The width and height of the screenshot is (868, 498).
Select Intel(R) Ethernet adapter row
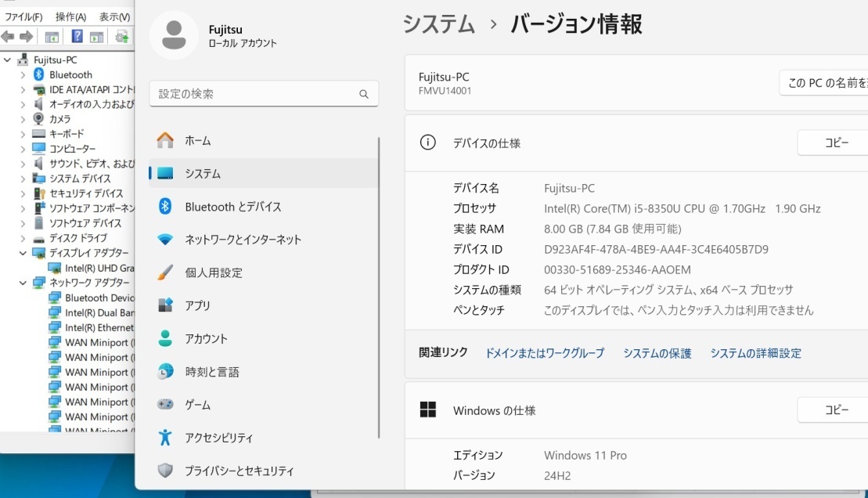point(92,327)
